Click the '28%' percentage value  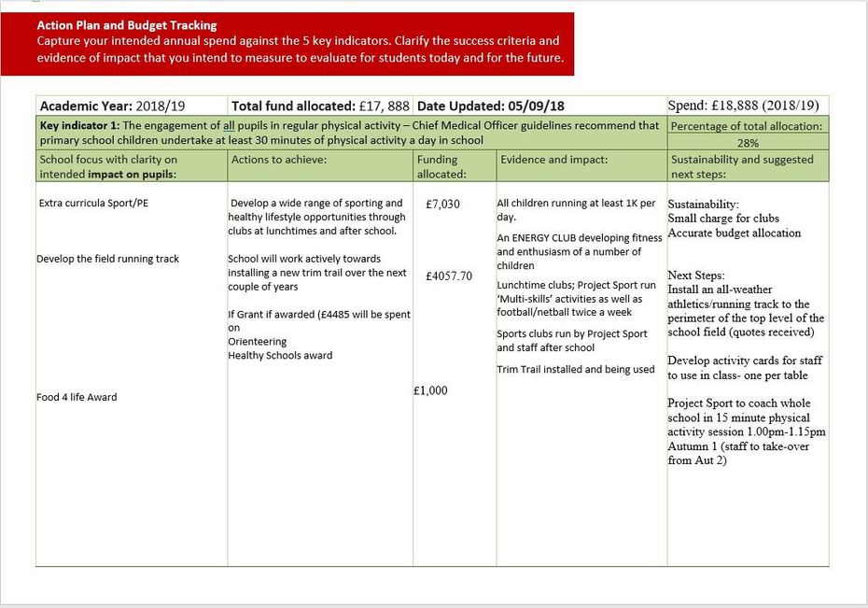[x=748, y=143]
